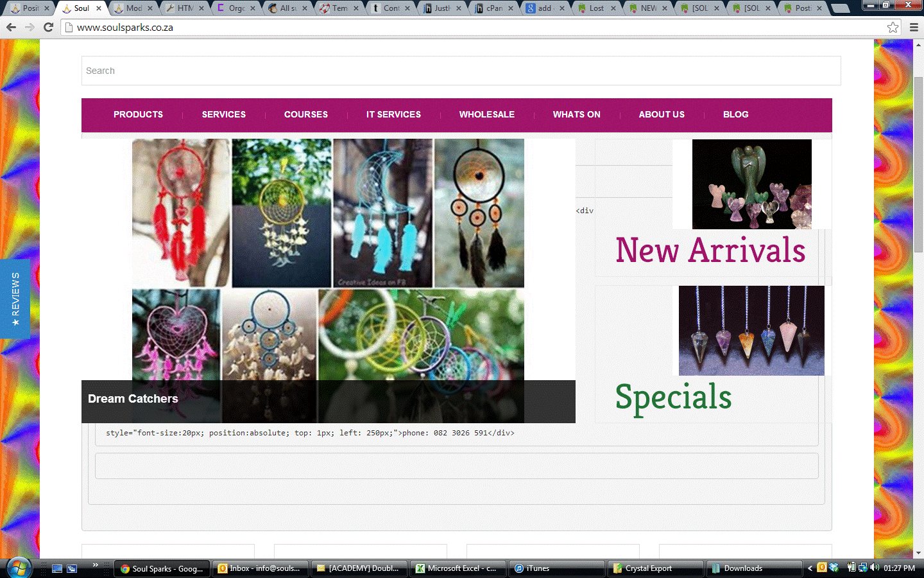Show hidden system tray icons
Image resolution: width=924 pixels, height=578 pixels.
coord(810,568)
